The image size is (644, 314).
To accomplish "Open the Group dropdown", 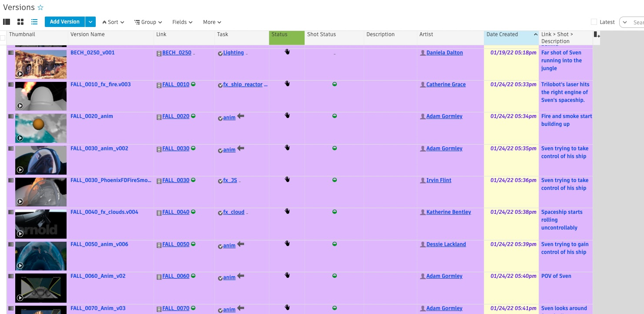I will pos(148,22).
